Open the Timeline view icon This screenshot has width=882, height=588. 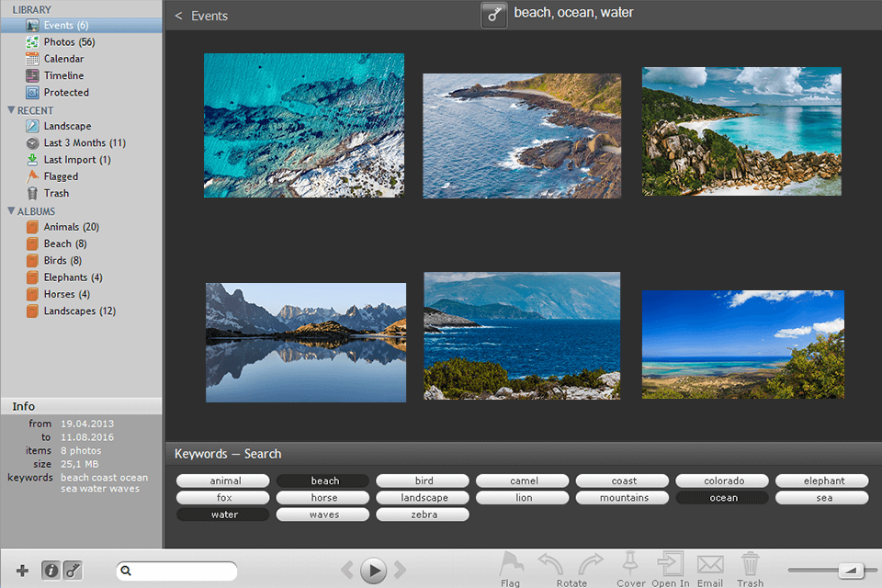[33, 75]
